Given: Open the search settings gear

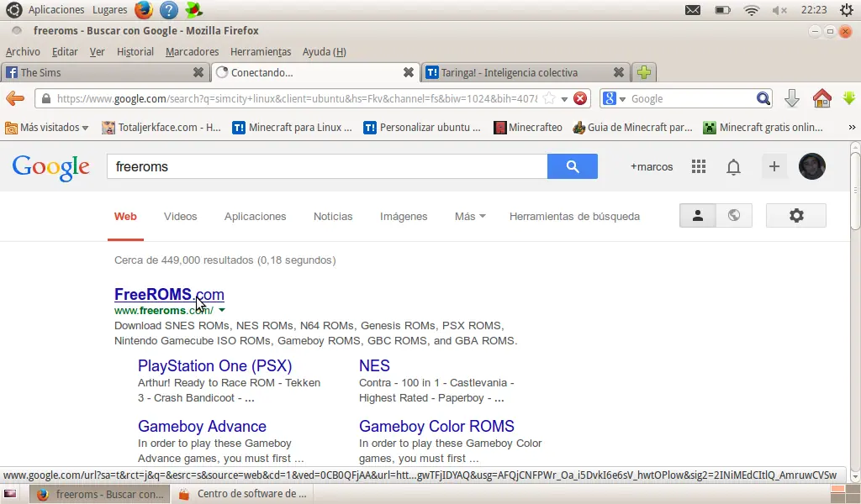Looking at the screenshot, I should 796,216.
